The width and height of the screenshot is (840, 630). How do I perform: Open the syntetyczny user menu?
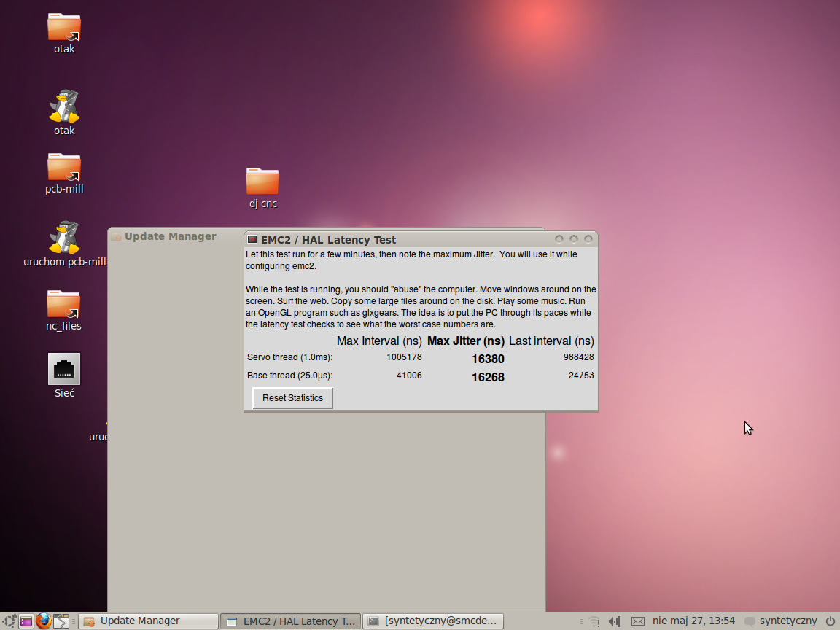pyautogui.click(x=788, y=621)
